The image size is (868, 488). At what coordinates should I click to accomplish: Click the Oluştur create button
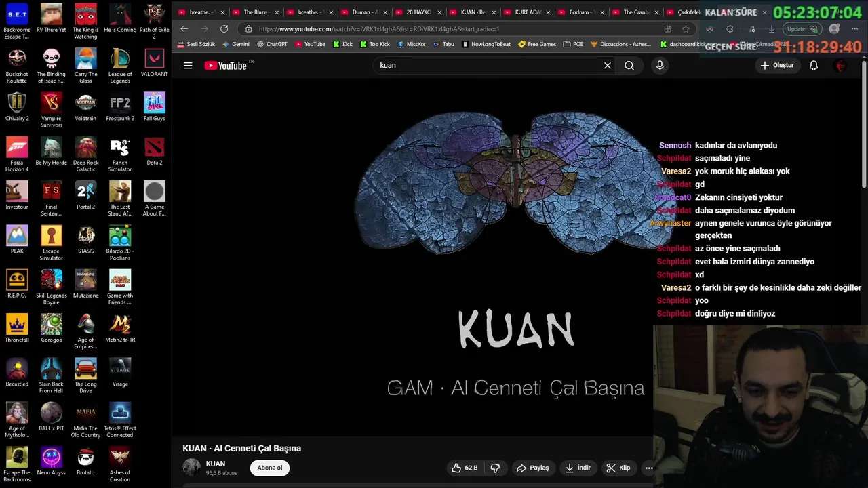[777, 66]
